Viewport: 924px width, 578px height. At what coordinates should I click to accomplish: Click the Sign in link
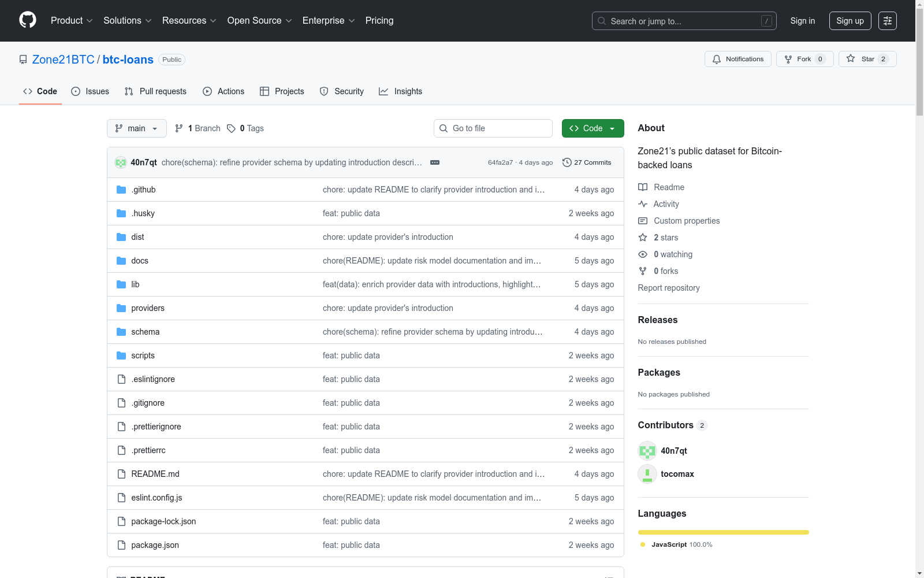[803, 21]
